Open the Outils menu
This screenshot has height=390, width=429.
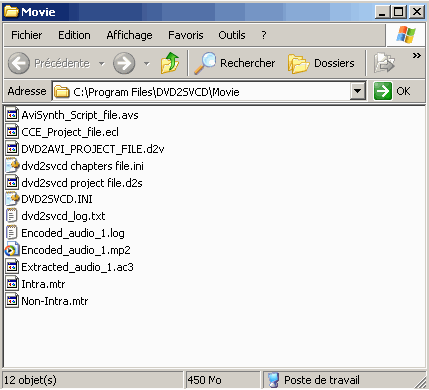tap(232, 35)
